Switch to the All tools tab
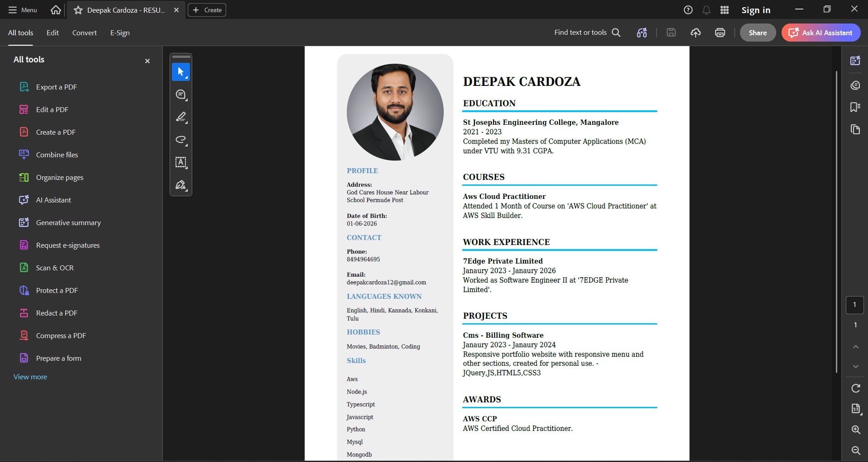The height and width of the screenshot is (462, 868). (21, 33)
